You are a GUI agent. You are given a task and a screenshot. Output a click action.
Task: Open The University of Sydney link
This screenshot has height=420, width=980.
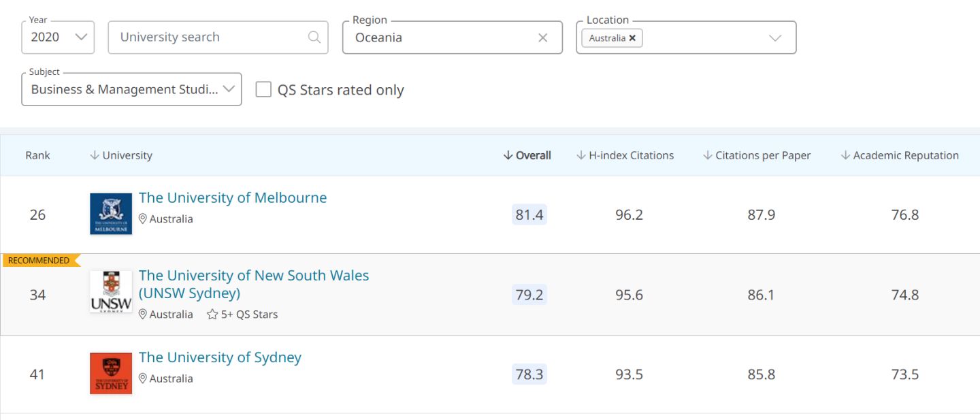click(x=220, y=357)
